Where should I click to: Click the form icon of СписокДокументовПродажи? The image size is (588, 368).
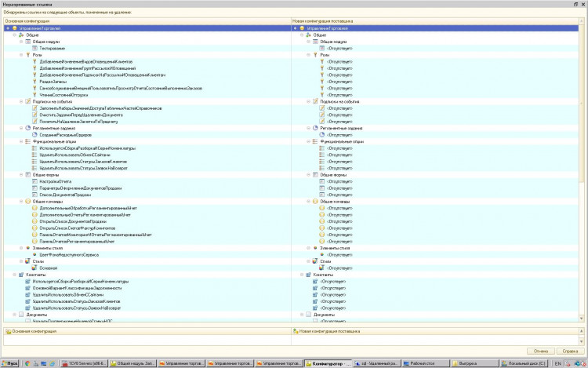pyautogui.click(x=34, y=195)
